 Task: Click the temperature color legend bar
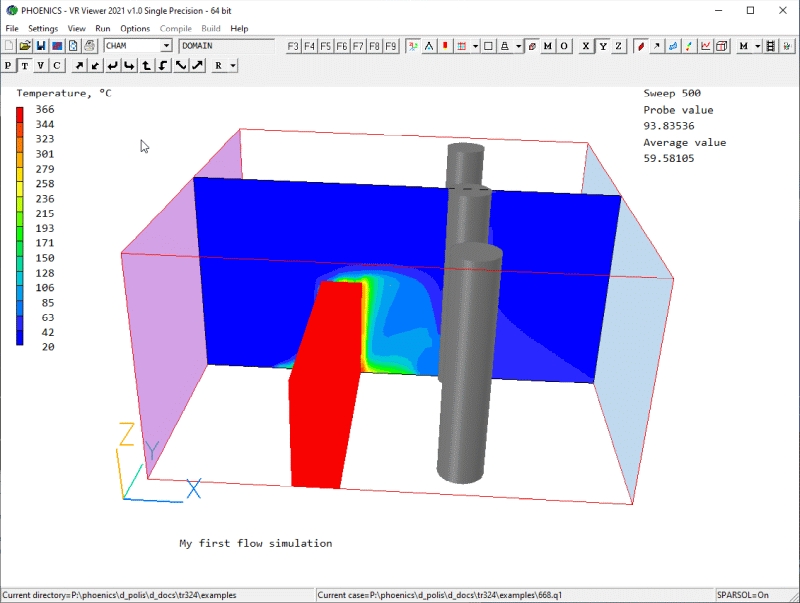20,226
